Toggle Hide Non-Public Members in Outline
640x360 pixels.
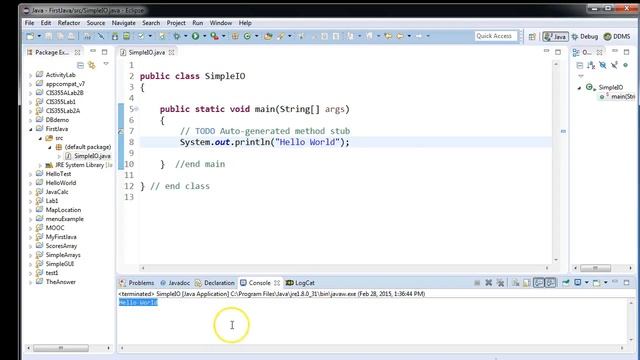(x=625, y=65)
